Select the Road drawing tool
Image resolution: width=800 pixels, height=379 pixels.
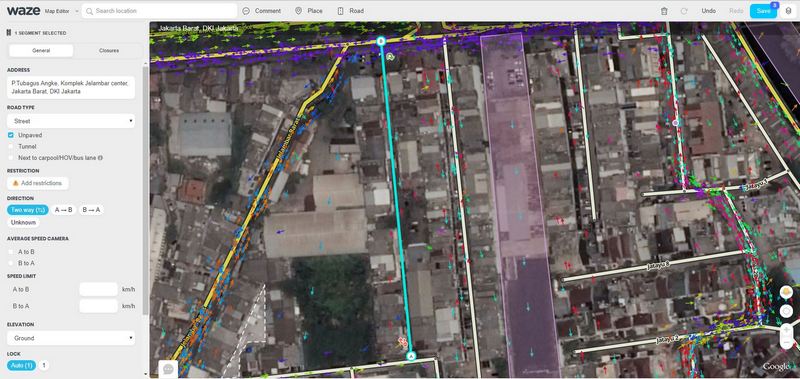pyautogui.click(x=351, y=11)
